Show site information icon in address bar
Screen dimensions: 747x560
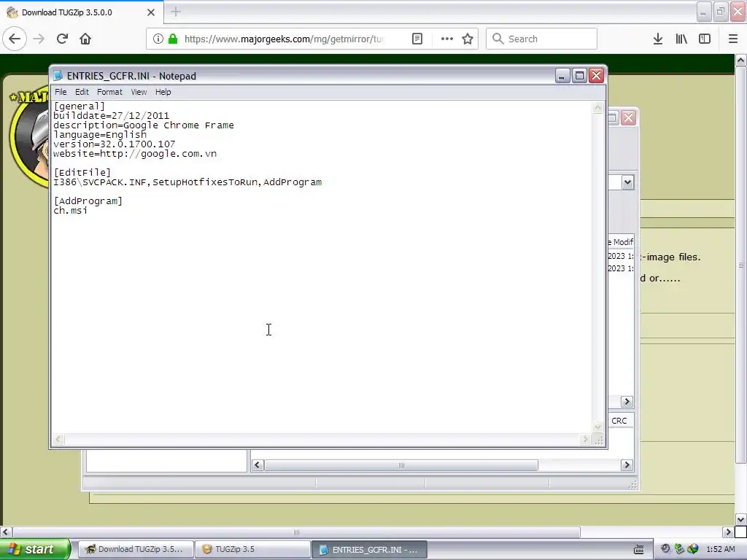(x=158, y=39)
